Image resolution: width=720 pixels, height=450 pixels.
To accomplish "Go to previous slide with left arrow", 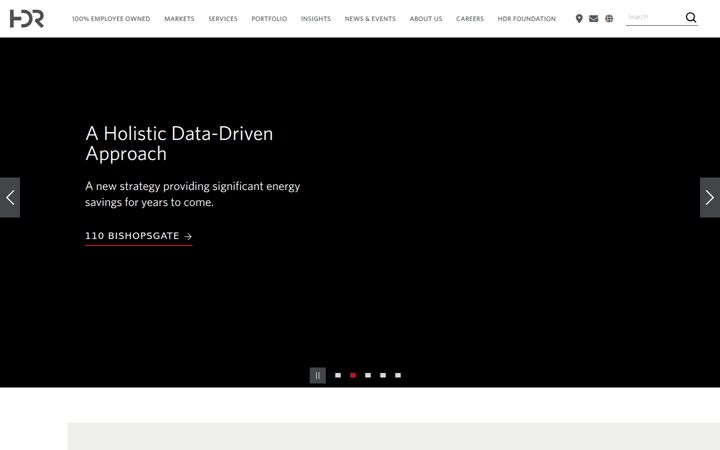I will pos(10,197).
